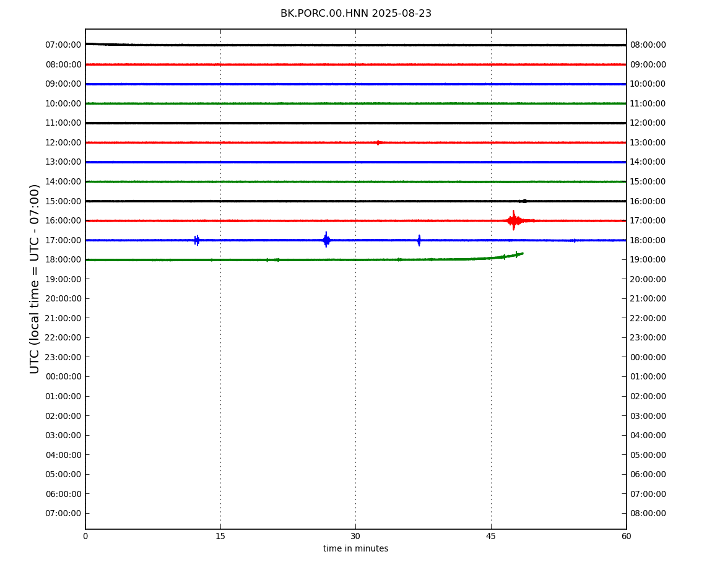Click the x-axis tick label 45
712x588 pixels.
pyautogui.click(x=491, y=537)
